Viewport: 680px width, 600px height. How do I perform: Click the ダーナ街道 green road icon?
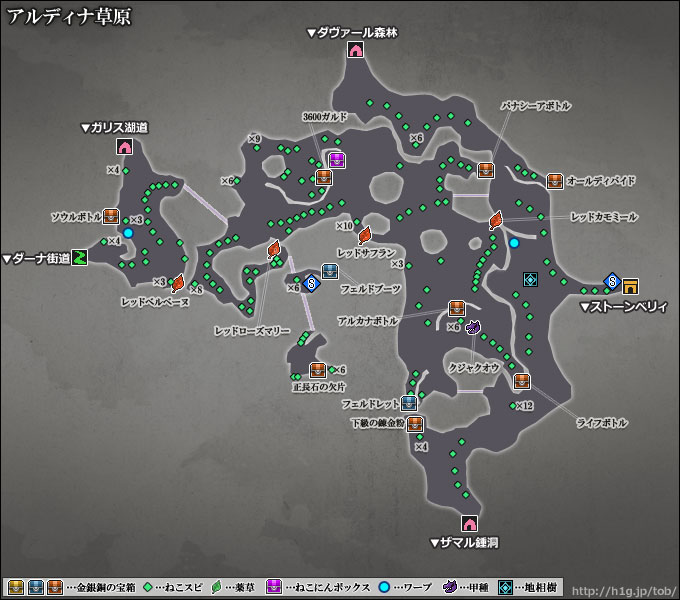(x=79, y=258)
